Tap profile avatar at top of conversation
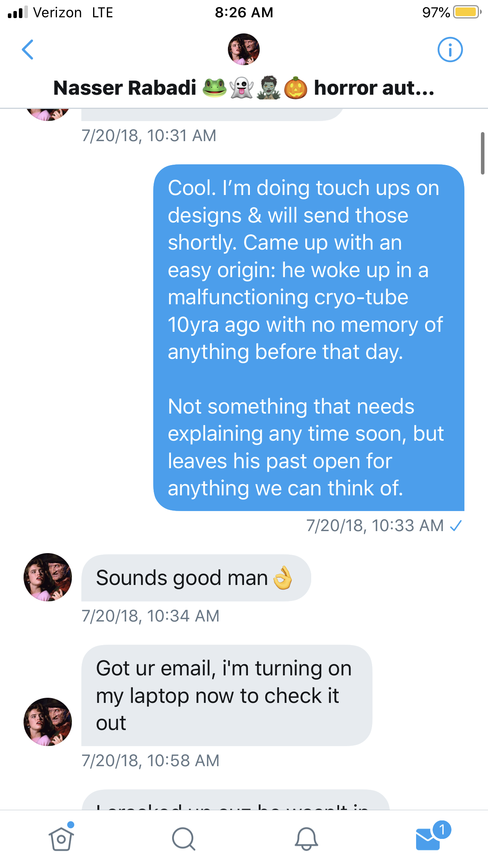This screenshot has width=488, height=868. point(244,49)
